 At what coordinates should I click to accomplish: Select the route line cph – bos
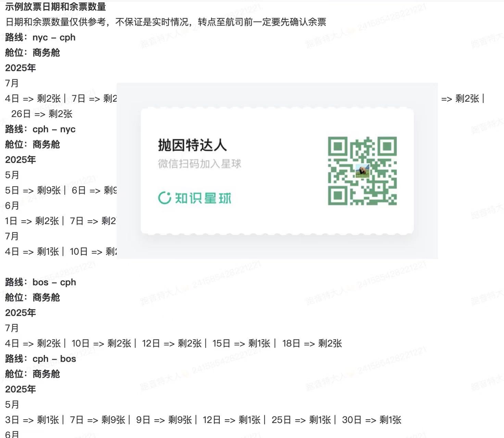41,359
